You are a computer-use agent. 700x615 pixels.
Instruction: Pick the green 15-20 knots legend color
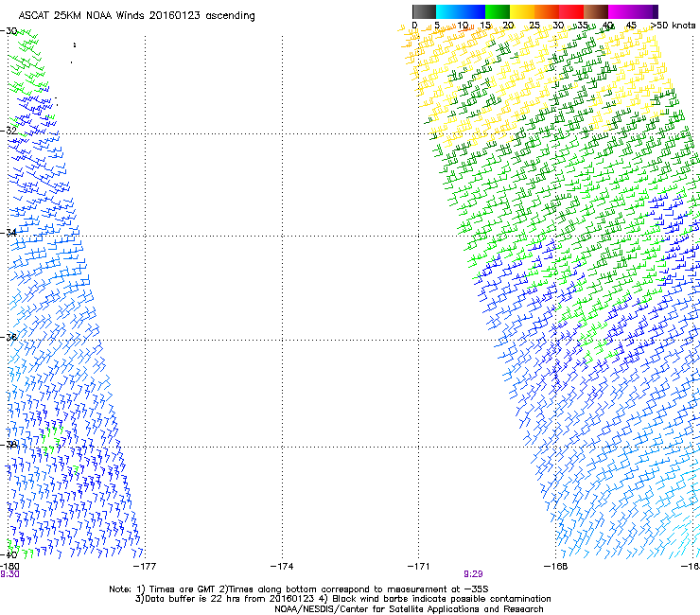498,11
